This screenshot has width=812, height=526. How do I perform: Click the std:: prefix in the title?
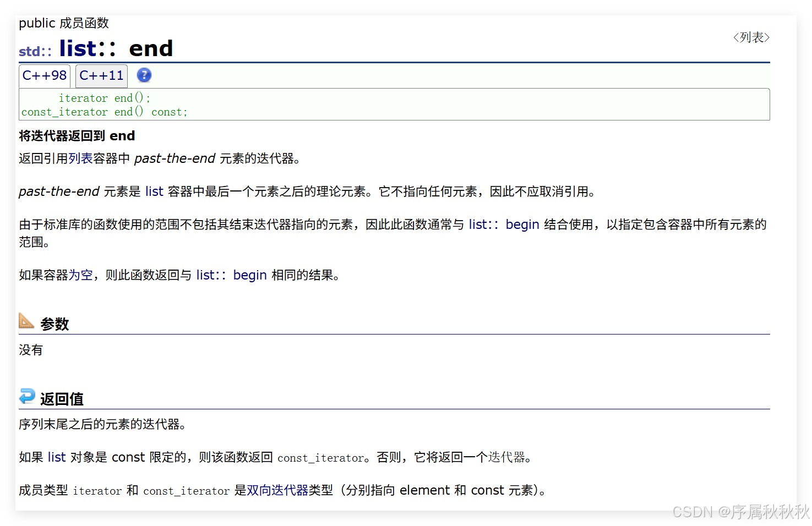(35, 51)
